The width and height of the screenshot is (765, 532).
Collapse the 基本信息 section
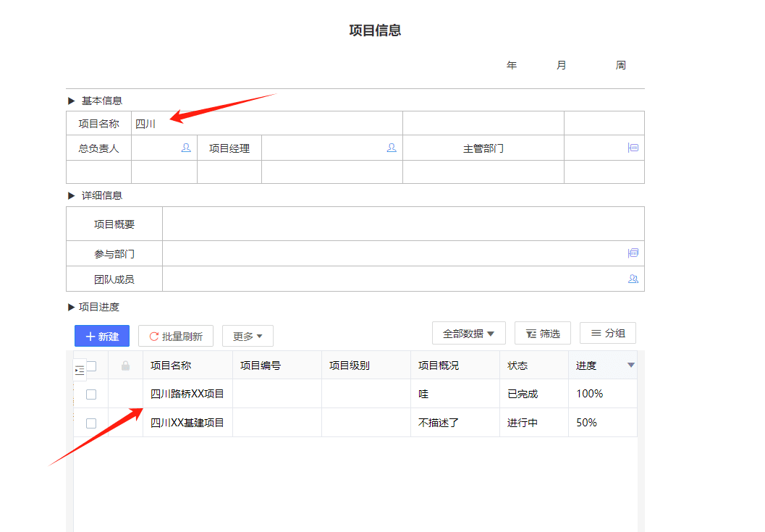[x=71, y=101]
